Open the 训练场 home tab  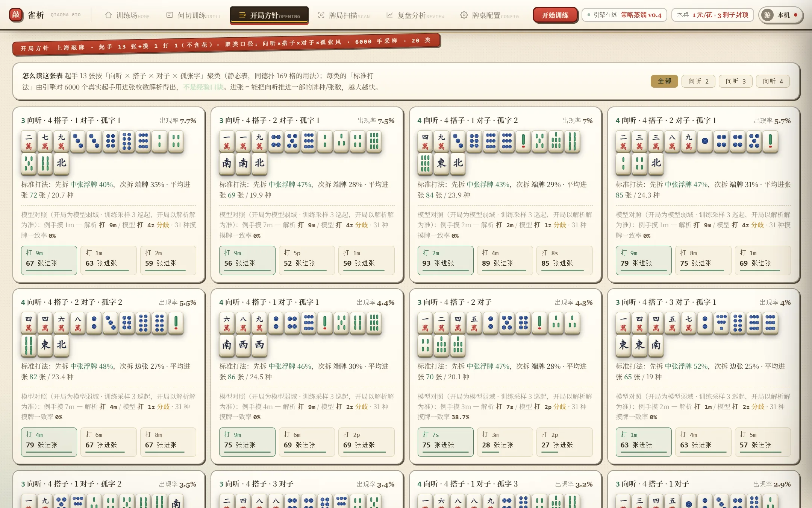[x=127, y=15]
